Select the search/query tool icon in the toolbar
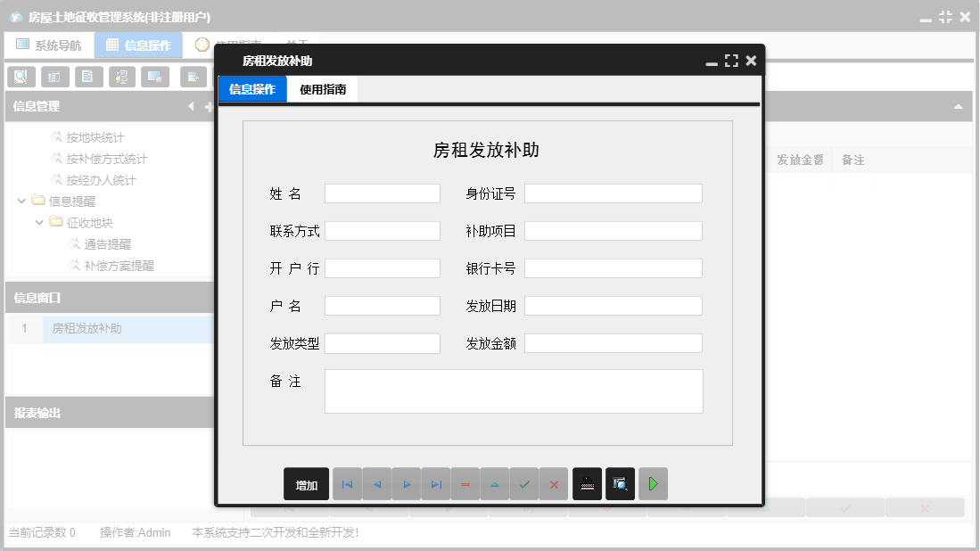Image resolution: width=980 pixels, height=551 pixels. [21, 77]
